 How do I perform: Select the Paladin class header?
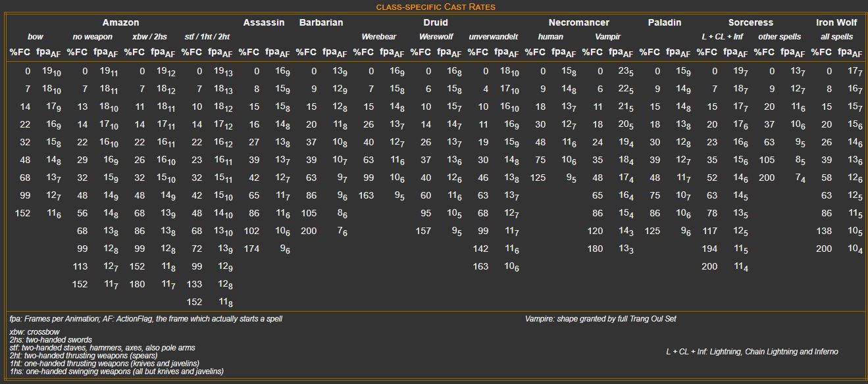(665, 22)
